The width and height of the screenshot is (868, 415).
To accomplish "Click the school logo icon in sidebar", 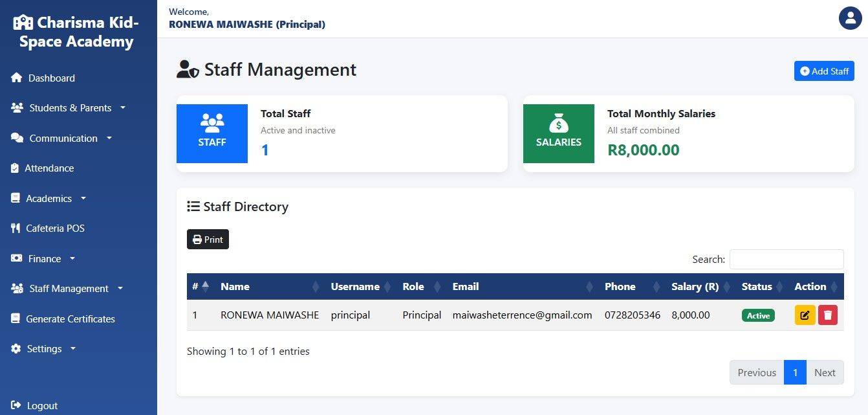I will [x=23, y=23].
